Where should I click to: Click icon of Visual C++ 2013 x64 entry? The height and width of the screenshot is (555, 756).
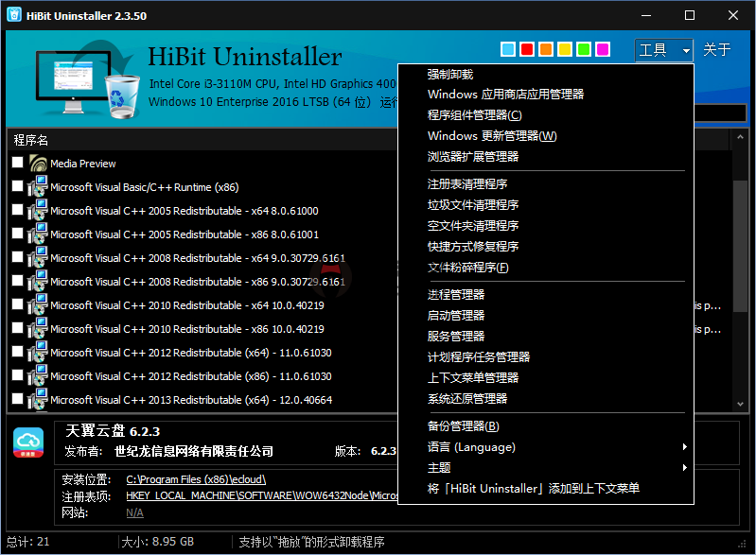click(38, 400)
